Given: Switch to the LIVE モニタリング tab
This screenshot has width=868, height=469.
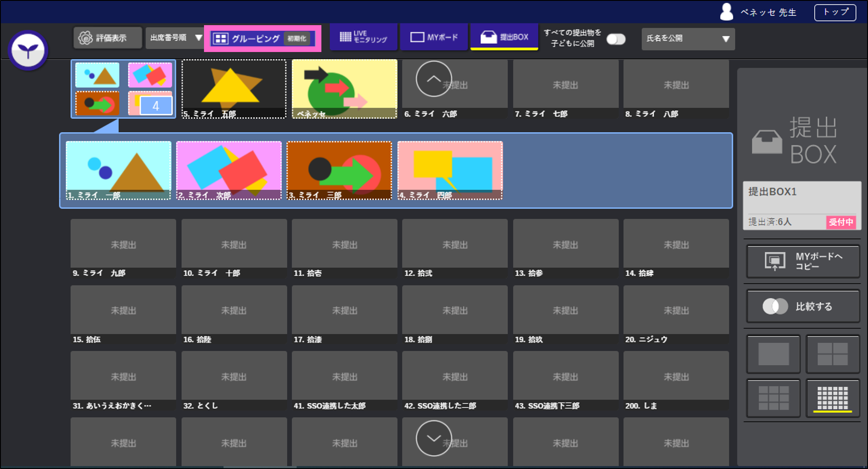Looking at the screenshot, I should pyautogui.click(x=363, y=37).
